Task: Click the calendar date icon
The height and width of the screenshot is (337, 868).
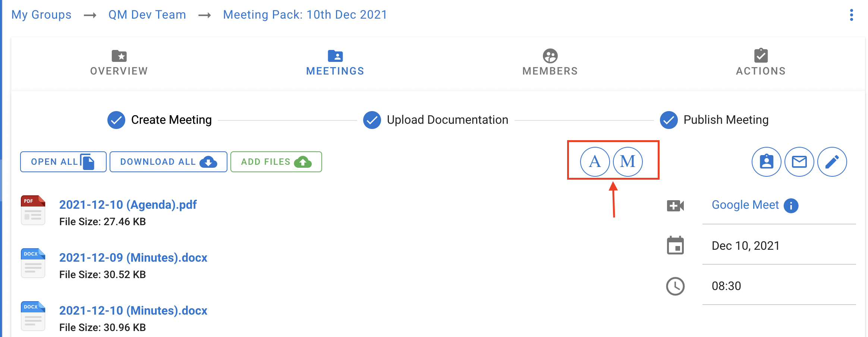Action: 675,245
